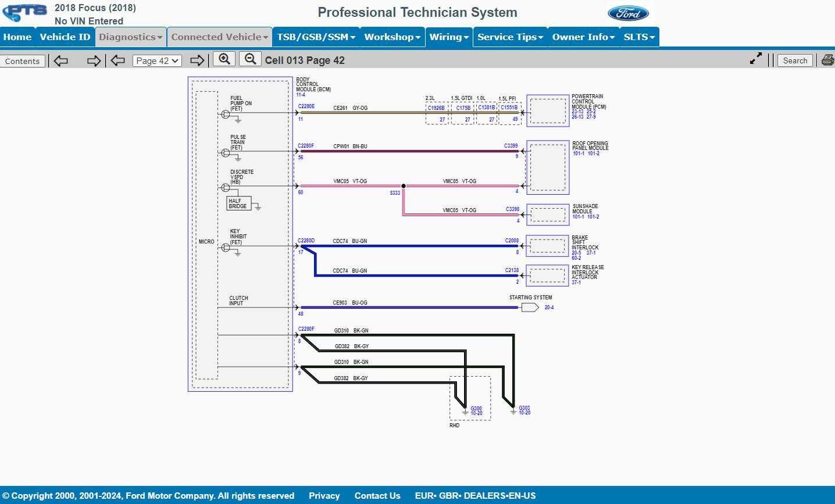Click connector C2280D label
The height and width of the screenshot is (504, 835).
tap(306, 241)
